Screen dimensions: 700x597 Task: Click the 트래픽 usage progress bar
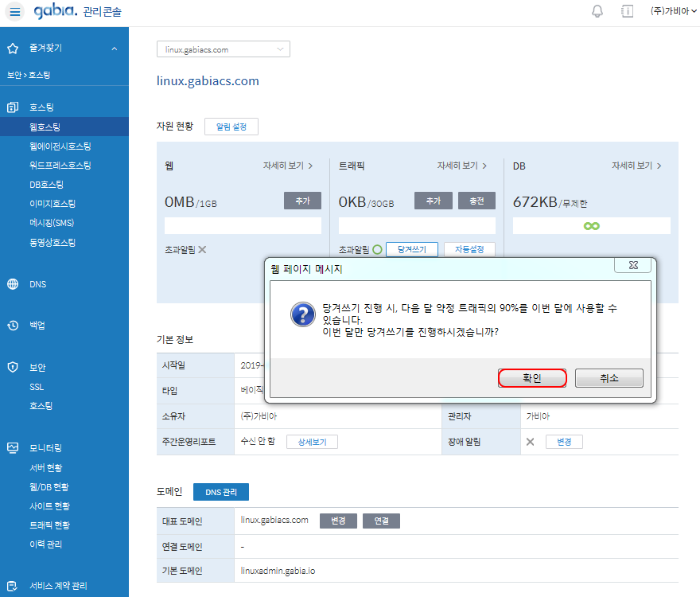coord(417,225)
